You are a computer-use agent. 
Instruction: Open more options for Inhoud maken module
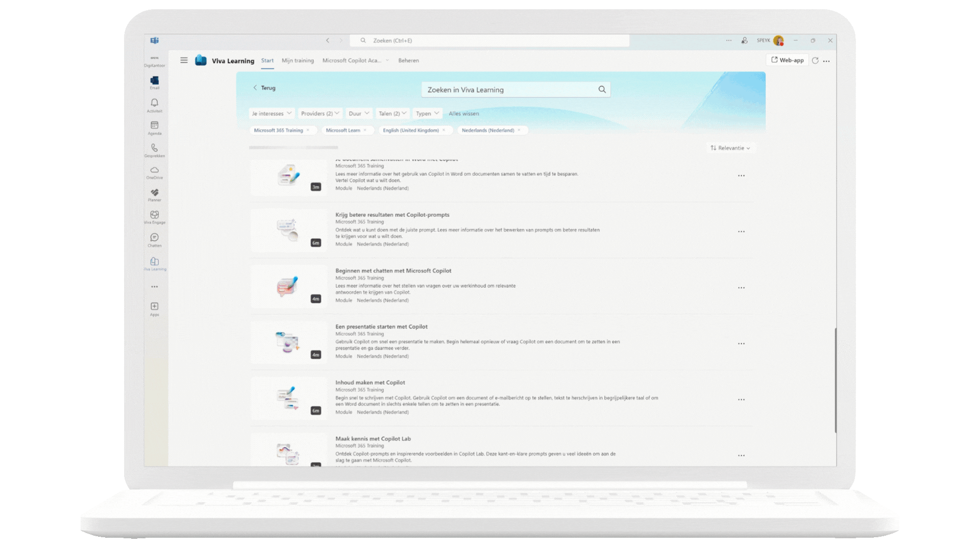741,399
